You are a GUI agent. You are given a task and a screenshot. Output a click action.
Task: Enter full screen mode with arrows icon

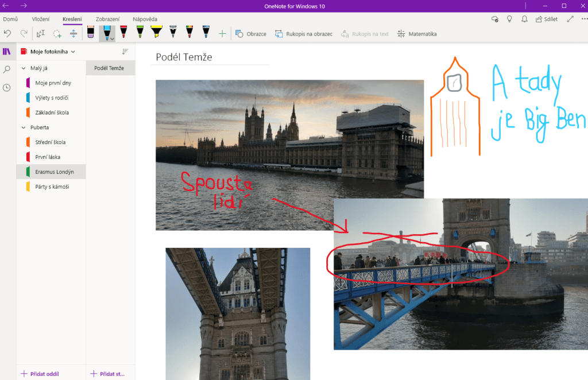[x=570, y=19]
